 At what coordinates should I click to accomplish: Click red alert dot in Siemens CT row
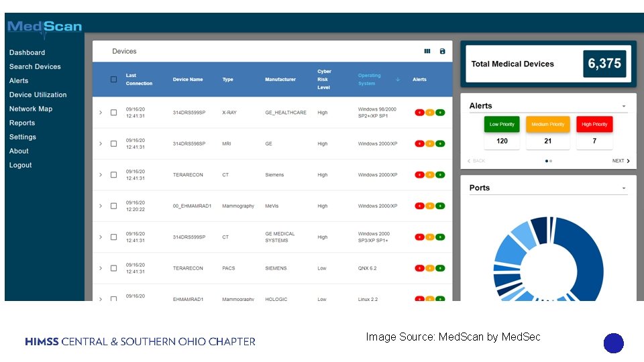(x=419, y=175)
